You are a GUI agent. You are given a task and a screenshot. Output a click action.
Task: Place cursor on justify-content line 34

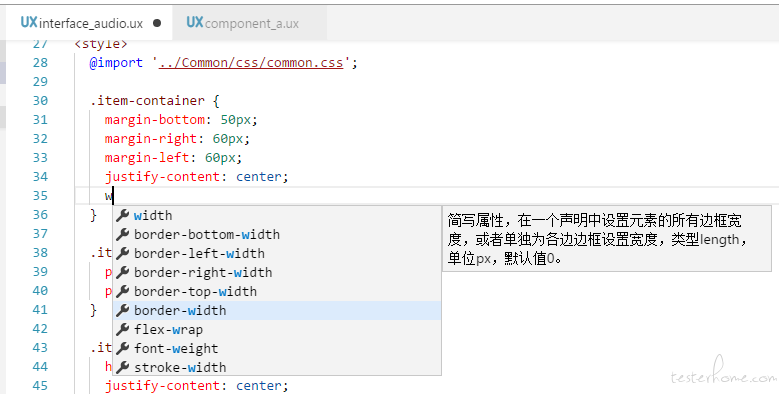coord(196,176)
